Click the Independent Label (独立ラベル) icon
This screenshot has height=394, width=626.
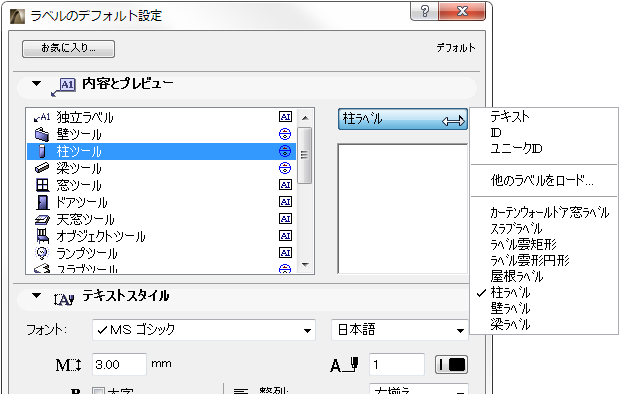[42, 117]
